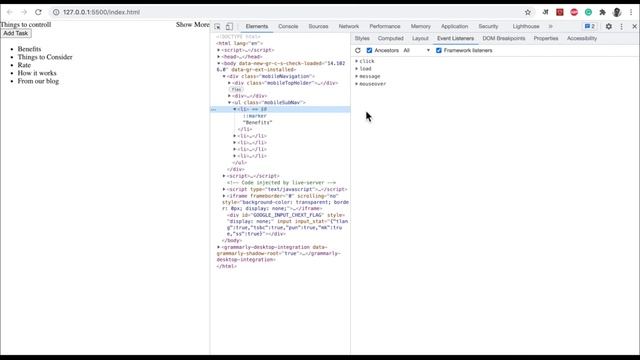Expand the load event listener
Viewport: 640px width, 360px height.
tap(357, 69)
